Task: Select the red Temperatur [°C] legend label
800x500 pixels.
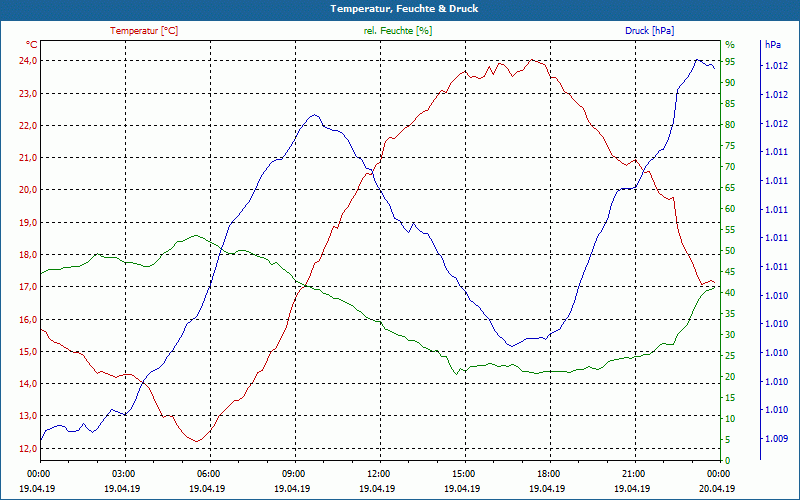Action: tap(144, 31)
